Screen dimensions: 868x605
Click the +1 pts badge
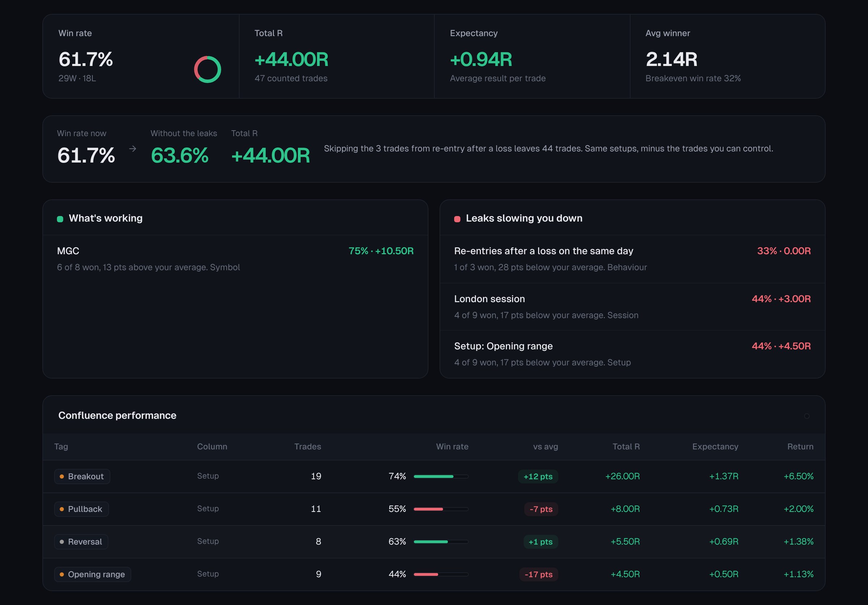[541, 541]
